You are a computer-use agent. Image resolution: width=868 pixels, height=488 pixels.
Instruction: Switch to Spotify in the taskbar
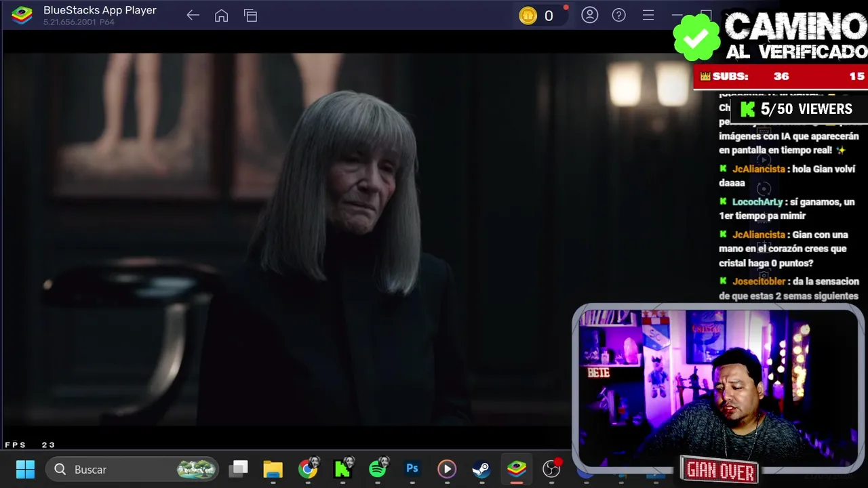coord(378,469)
